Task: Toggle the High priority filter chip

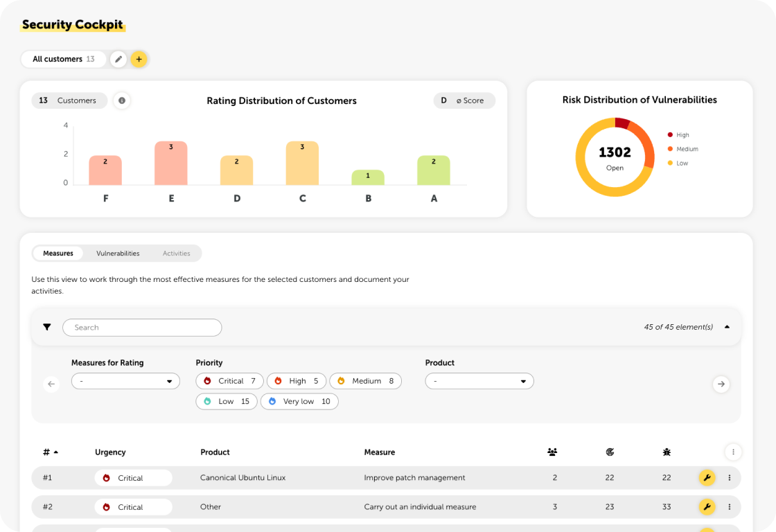Action: point(297,381)
